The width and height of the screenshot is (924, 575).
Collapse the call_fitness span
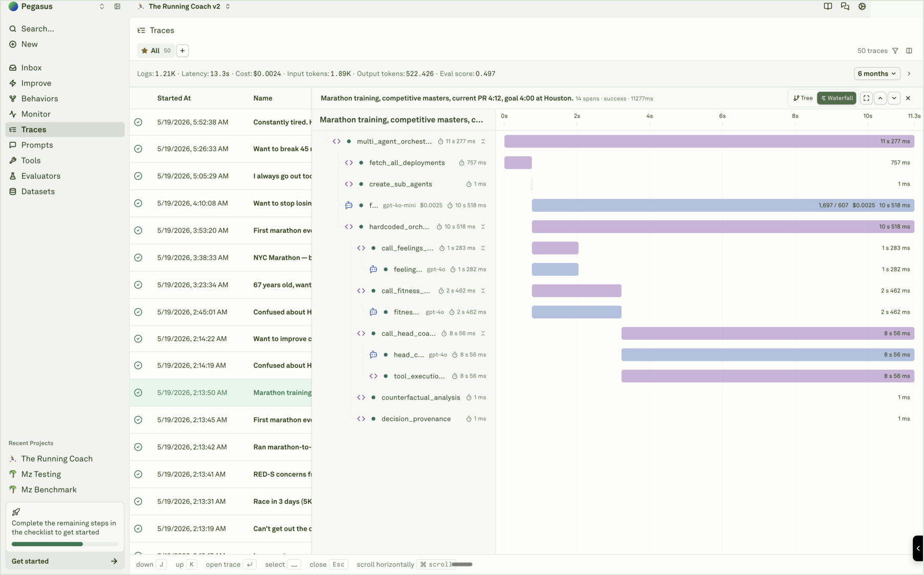pyautogui.click(x=483, y=291)
